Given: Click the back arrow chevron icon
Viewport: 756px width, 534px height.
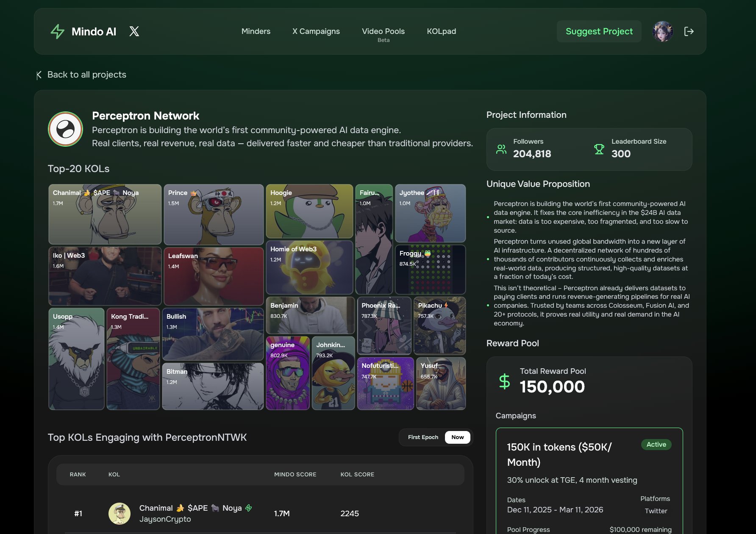Looking at the screenshot, I should click(x=39, y=75).
